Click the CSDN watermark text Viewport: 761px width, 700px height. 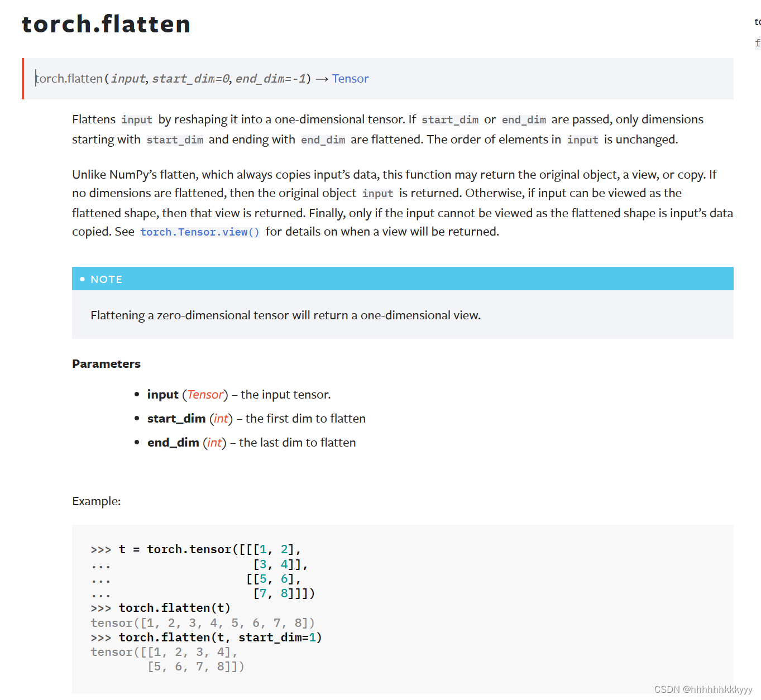coord(702,689)
